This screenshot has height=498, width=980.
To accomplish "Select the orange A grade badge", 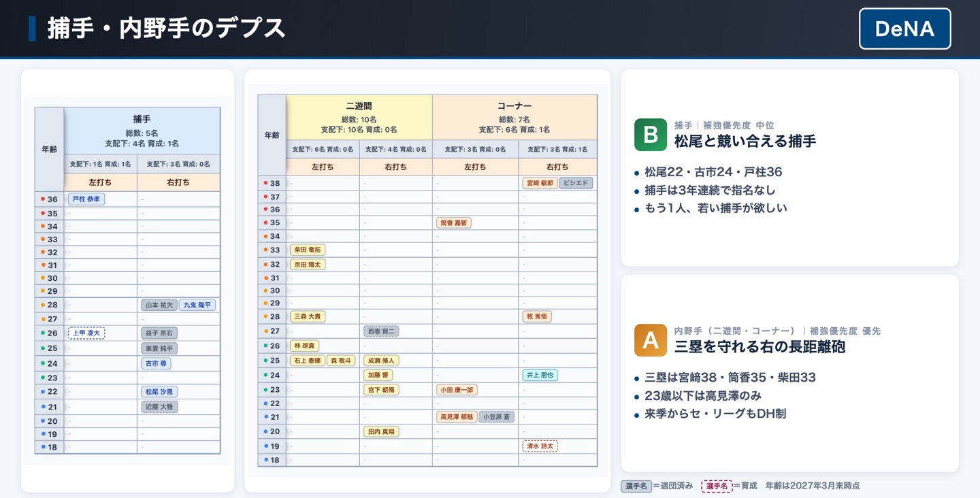I will click(651, 340).
